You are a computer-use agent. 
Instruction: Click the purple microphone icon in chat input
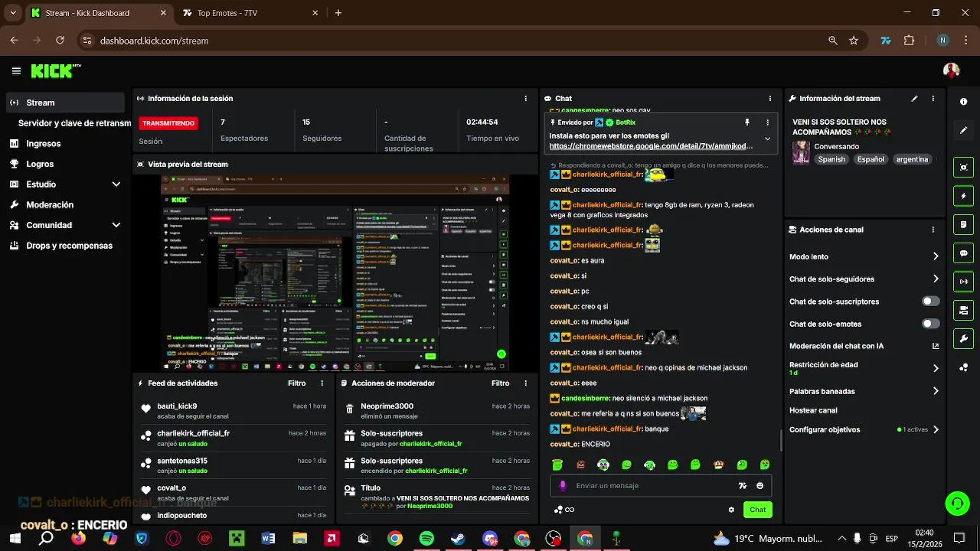tap(563, 486)
